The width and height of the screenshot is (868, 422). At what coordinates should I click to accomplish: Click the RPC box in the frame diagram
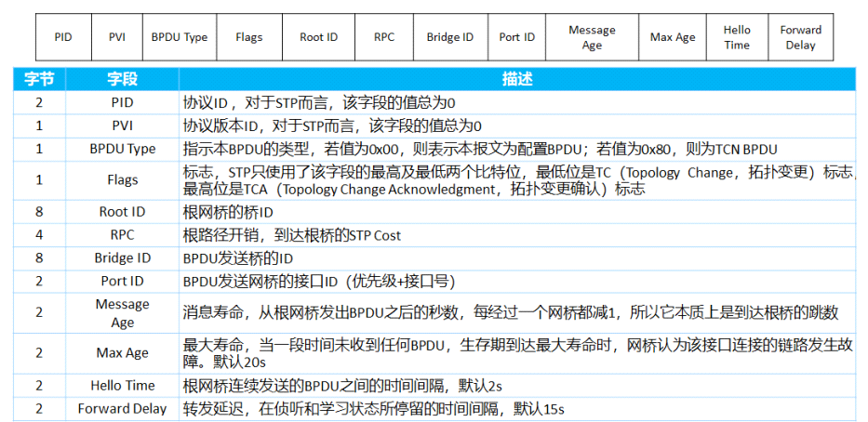point(384,37)
